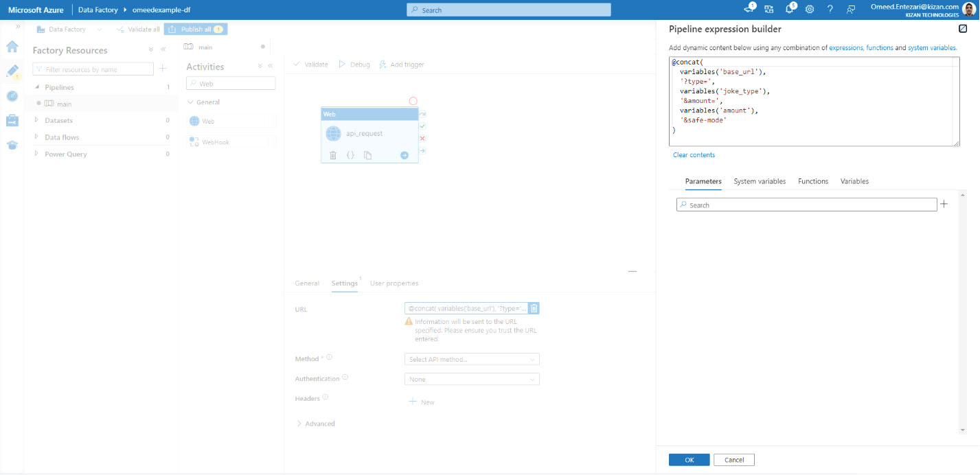This screenshot has width=980, height=475.
Task: Click the clone icon on api_request activity
Action: (x=368, y=155)
